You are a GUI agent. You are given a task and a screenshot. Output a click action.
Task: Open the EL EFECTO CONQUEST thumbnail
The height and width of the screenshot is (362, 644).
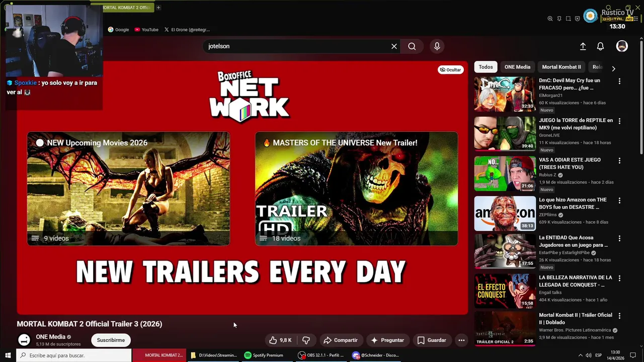click(505, 291)
